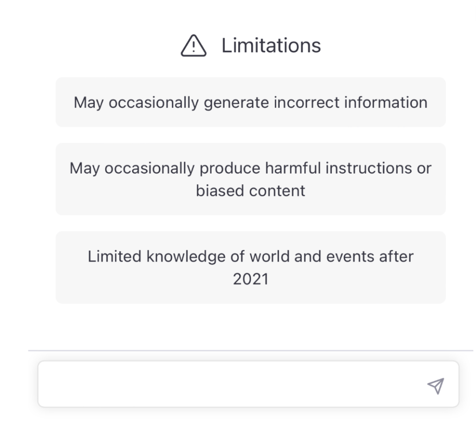Click the harmful instructions limitation card
This screenshot has height=448, width=476.
[251, 179]
